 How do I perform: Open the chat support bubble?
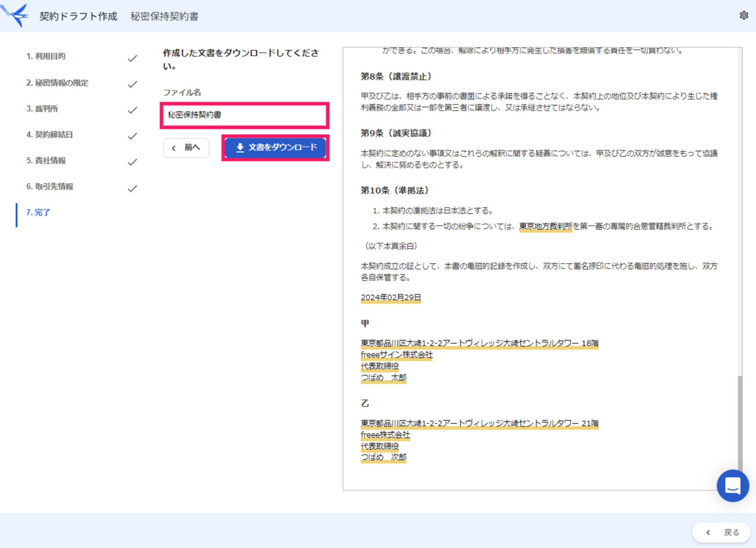coord(733,486)
